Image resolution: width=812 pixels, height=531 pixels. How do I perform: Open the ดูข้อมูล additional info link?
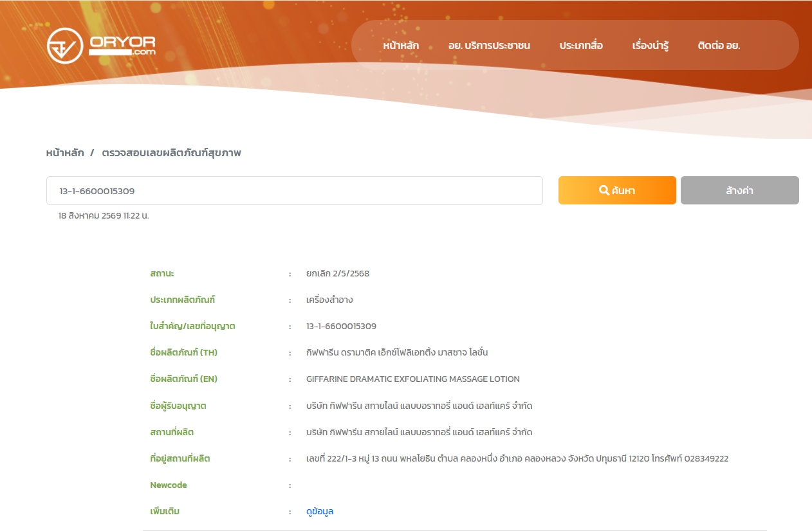coord(320,512)
